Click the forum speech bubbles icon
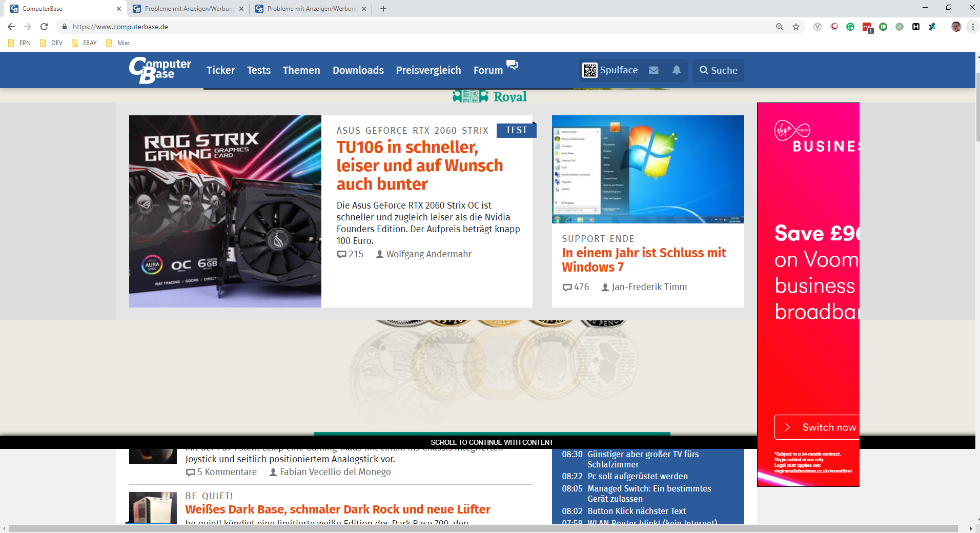 point(512,65)
